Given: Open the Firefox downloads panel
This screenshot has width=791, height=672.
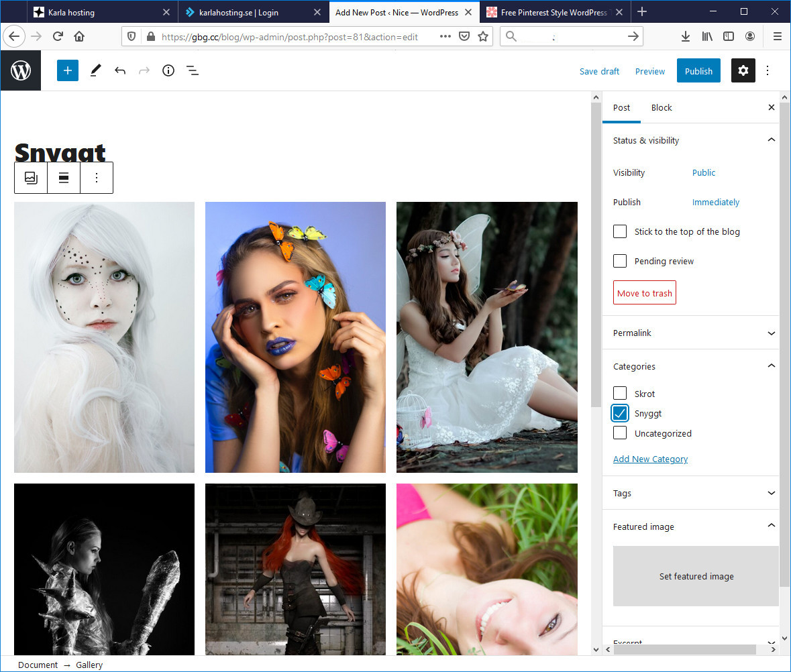Looking at the screenshot, I should point(686,36).
